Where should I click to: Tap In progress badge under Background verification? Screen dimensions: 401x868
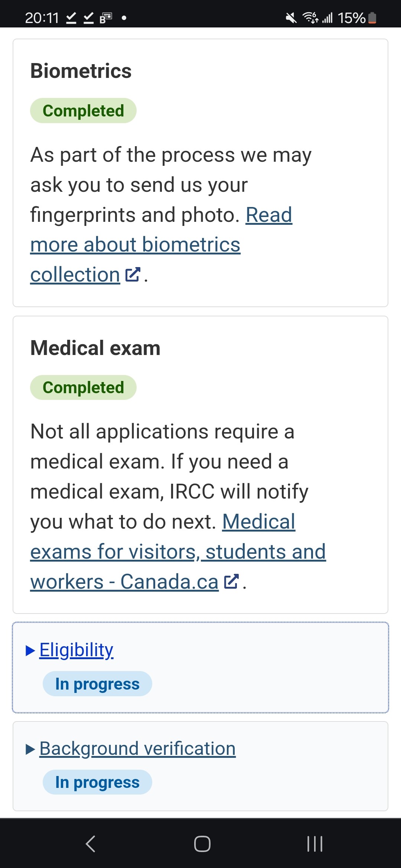point(97,782)
